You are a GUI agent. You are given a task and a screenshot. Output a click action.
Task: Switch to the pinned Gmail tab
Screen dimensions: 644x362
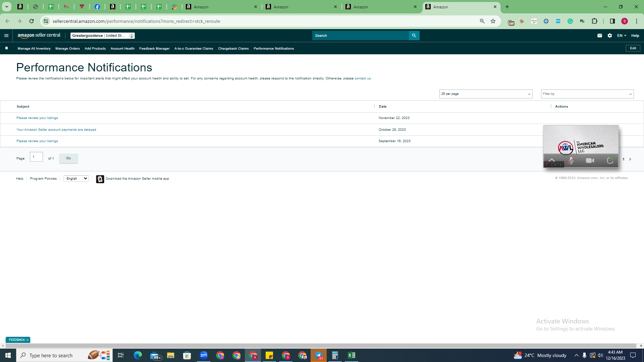coord(66,7)
